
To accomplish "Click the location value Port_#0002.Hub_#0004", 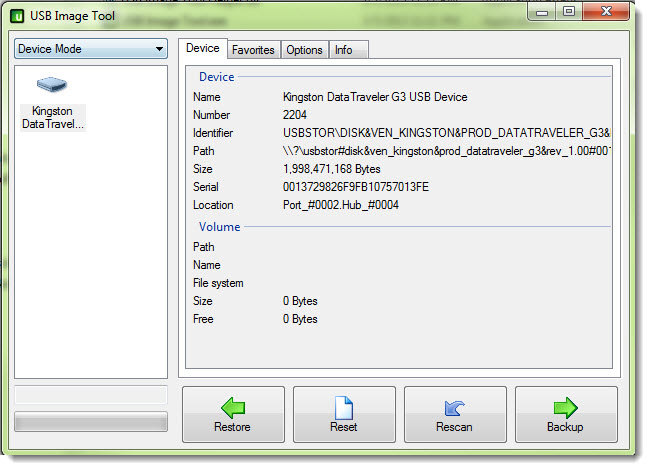I will pos(341,205).
